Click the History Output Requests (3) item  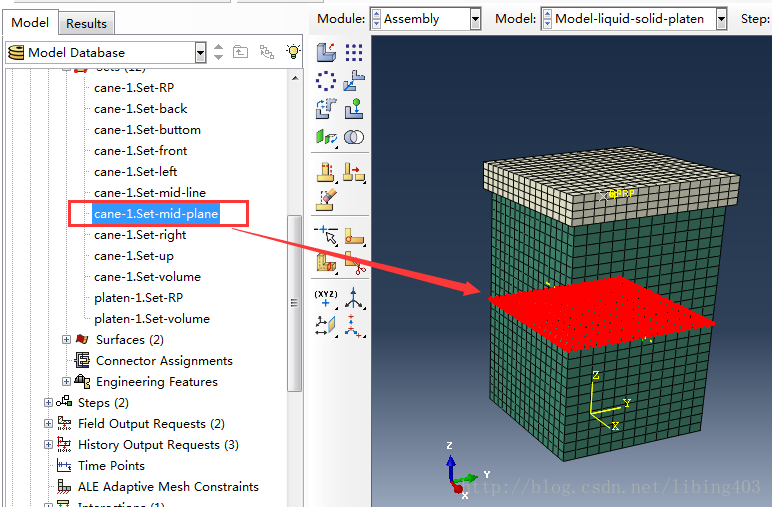click(x=158, y=445)
